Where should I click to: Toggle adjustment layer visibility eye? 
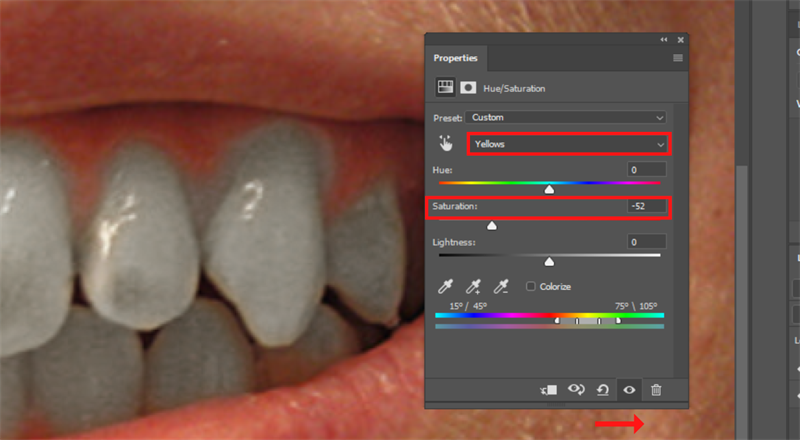[x=629, y=390]
